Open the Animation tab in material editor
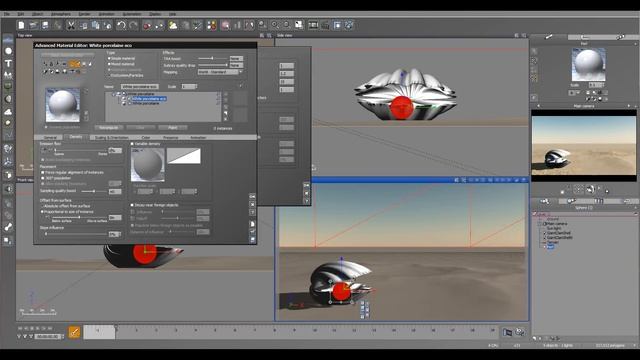The height and width of the screenshot is (360, 640). click(x=198, y=138)
